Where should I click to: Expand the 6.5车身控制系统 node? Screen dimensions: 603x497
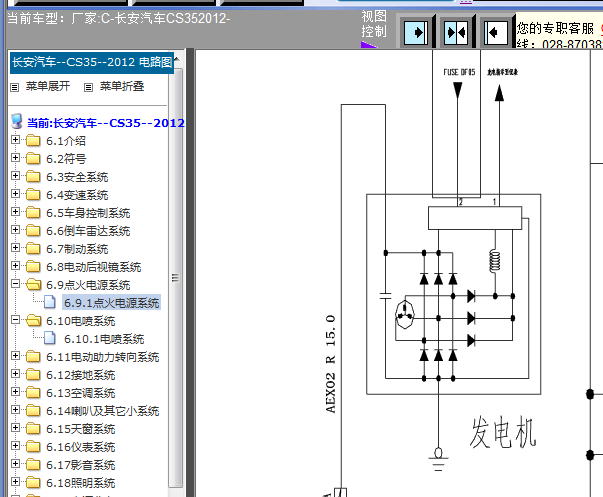(x=15, y=213)
